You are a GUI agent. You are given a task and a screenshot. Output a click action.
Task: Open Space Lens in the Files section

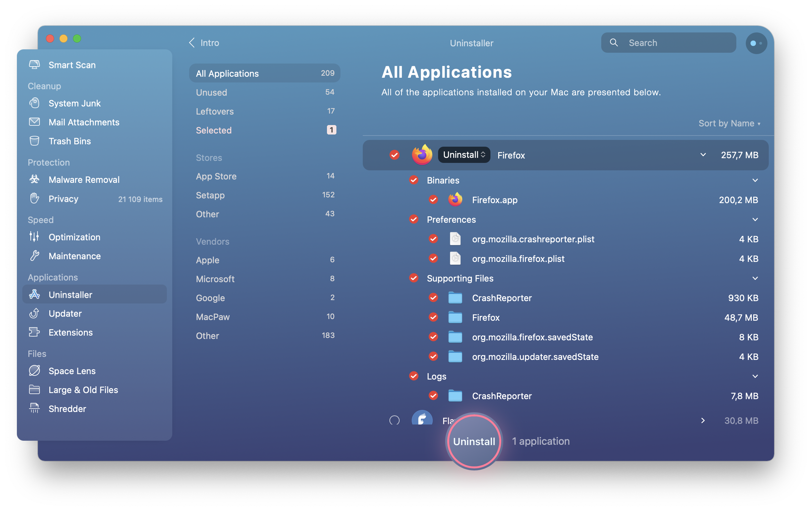72,370
